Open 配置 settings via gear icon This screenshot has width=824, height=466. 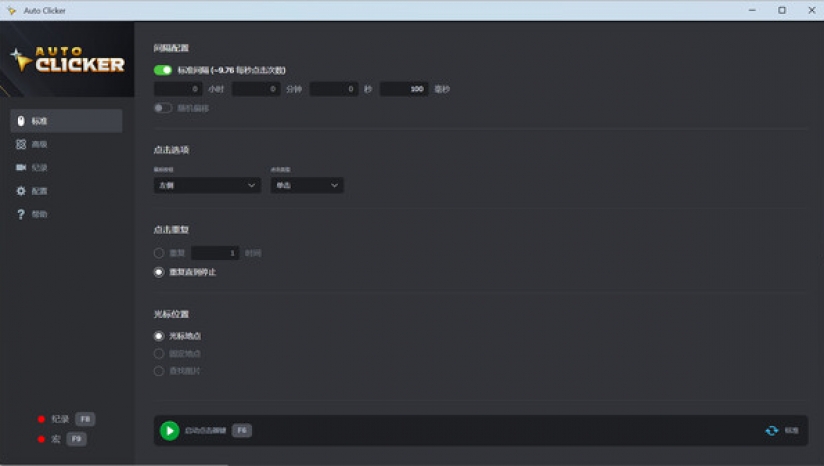click(21, 191)
